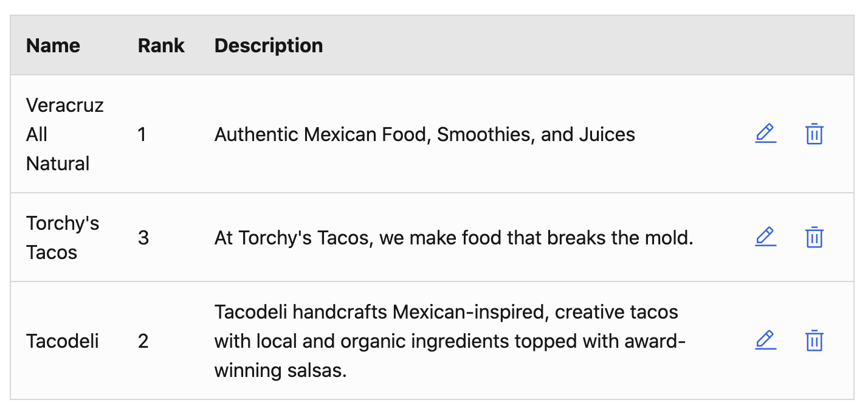This screenshot has width=868, height=411.
Task: Click the Name column header
Action: (53, 46)
